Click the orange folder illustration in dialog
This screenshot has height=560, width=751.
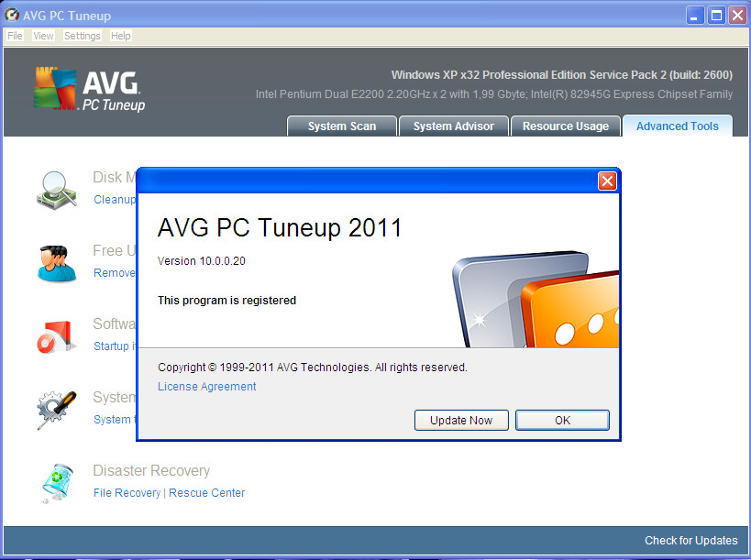(572, 310)
